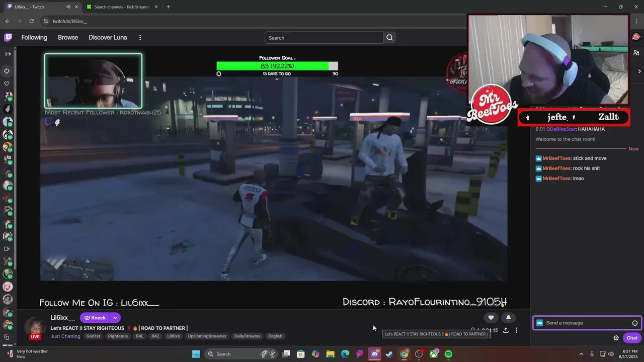The image size is (644, 362).
Task: Select the Righteous tag
Action: click(x=118, y=336)
